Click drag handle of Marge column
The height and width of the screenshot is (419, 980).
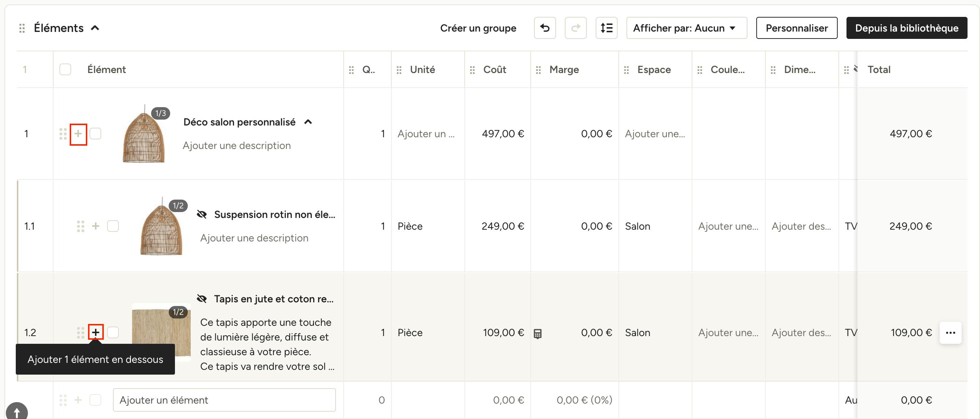point(538,70)
